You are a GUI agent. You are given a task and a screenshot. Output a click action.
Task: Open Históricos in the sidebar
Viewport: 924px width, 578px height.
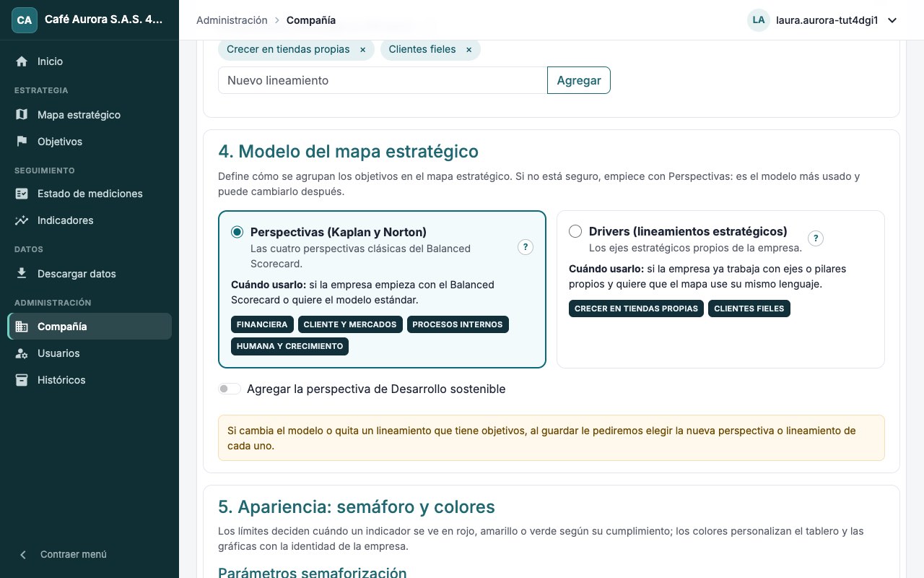(90, 380)
